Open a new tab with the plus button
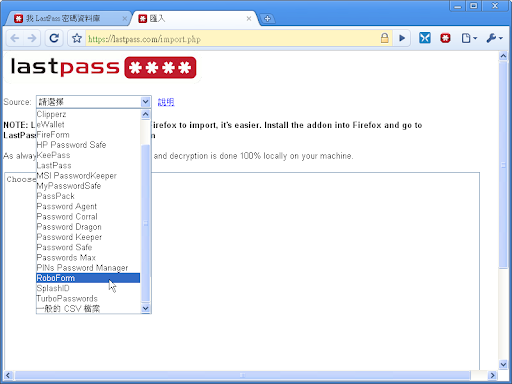Viewport: 512px width, 384px height. 267,19
